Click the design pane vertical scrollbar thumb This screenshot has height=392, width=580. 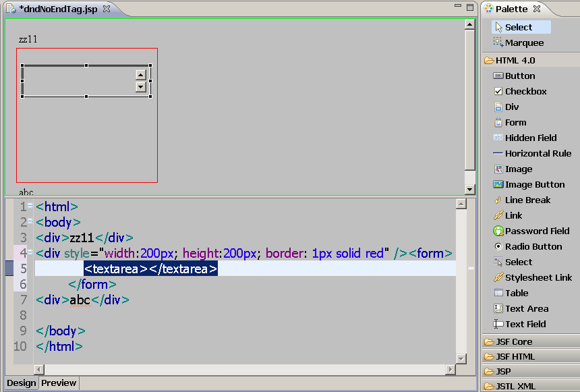pos(470,100)
